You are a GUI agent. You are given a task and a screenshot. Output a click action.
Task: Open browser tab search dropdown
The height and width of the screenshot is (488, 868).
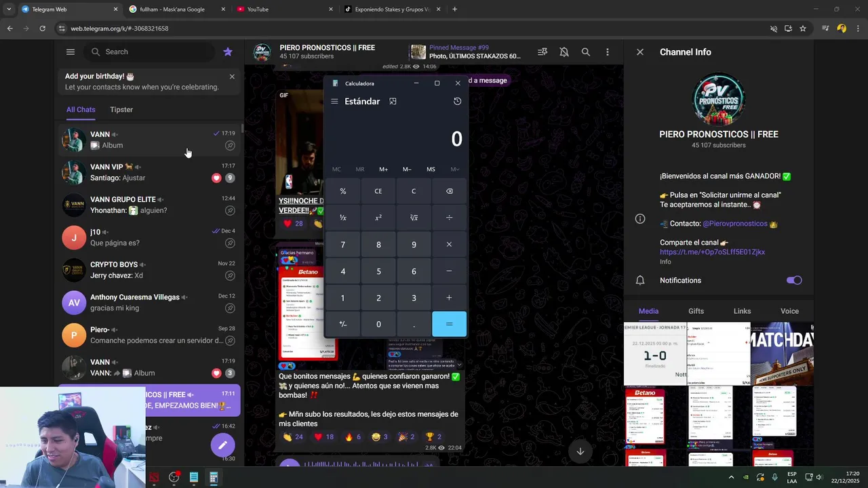click(x=8, y=9)
